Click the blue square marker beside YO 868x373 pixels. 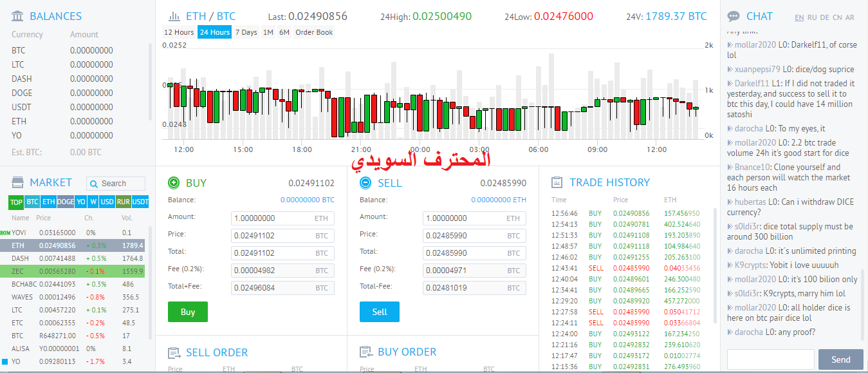[5, 362]
